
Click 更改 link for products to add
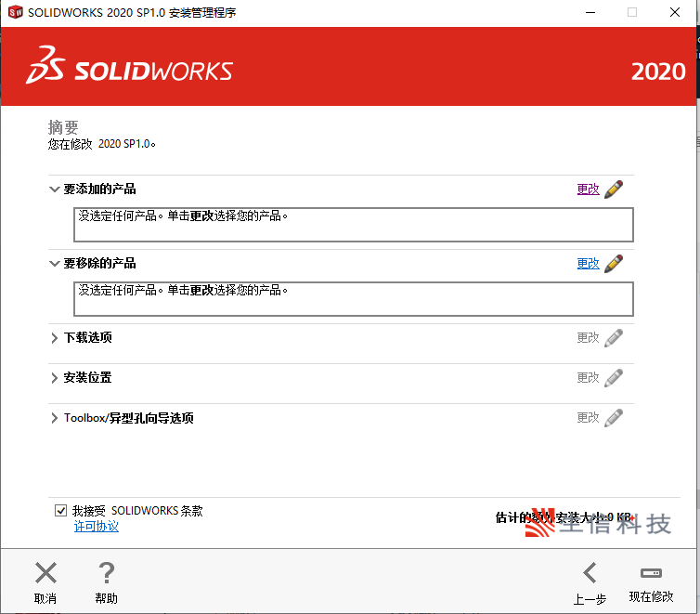pyautogui.click(x=588, y=189)
